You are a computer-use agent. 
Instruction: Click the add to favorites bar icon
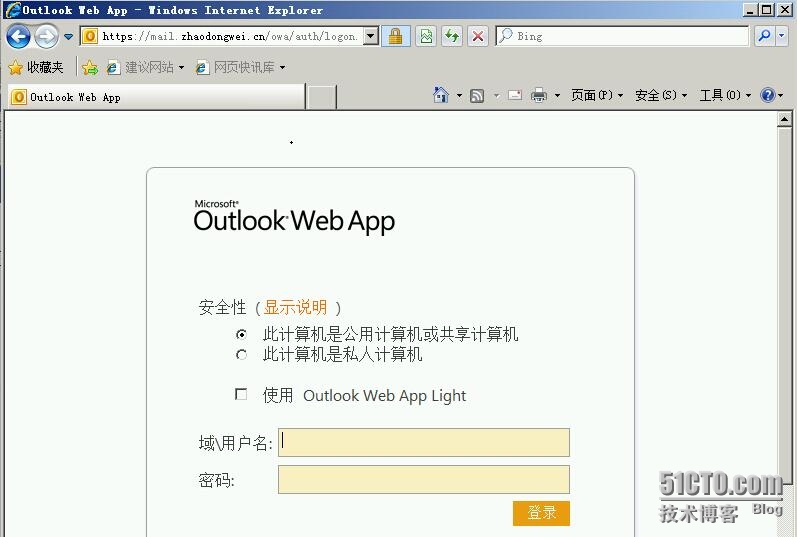point(90,67)
